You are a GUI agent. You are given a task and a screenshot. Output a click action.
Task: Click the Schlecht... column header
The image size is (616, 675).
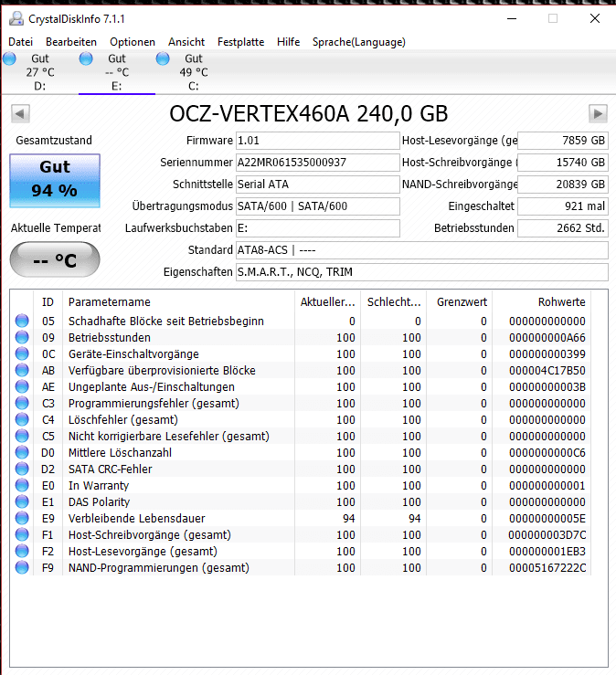(x=394, y=301)
